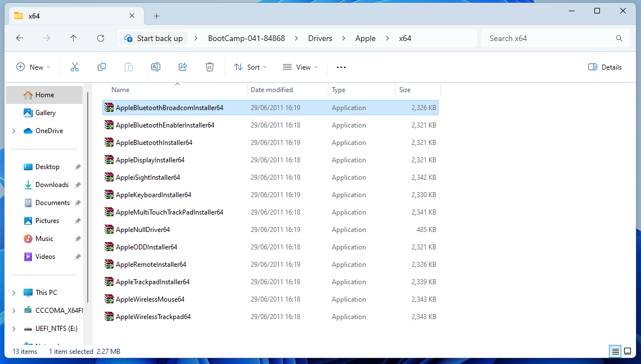Navigate to Apple breadcrumb
This screenshot has width=641, height=364.
coord(365,38)
